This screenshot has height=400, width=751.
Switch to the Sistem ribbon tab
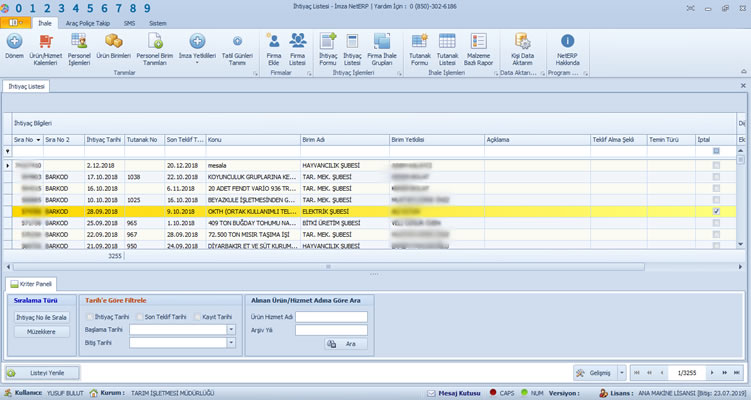click(x=158, y=23)
